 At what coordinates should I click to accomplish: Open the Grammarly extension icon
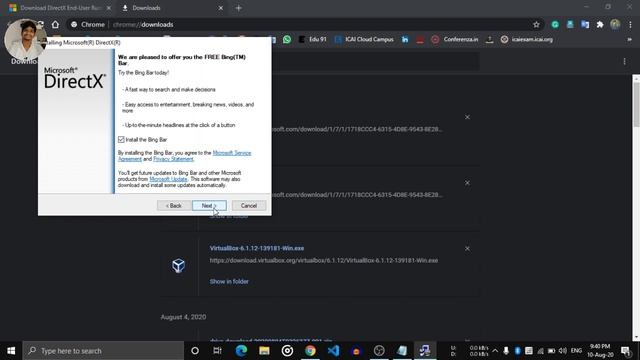[555, 24]
